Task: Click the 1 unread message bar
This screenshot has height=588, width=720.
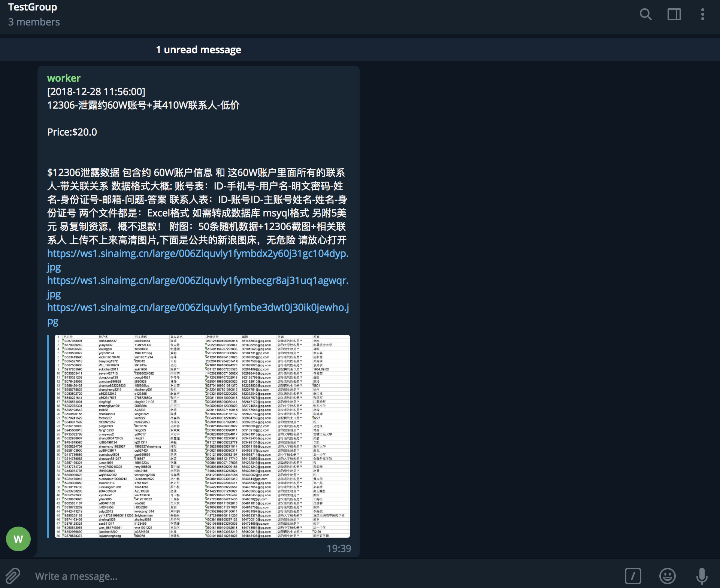Action: [x=199, y=50]
